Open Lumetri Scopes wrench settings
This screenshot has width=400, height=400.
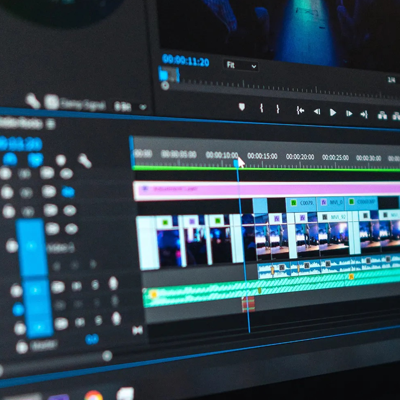33,101
